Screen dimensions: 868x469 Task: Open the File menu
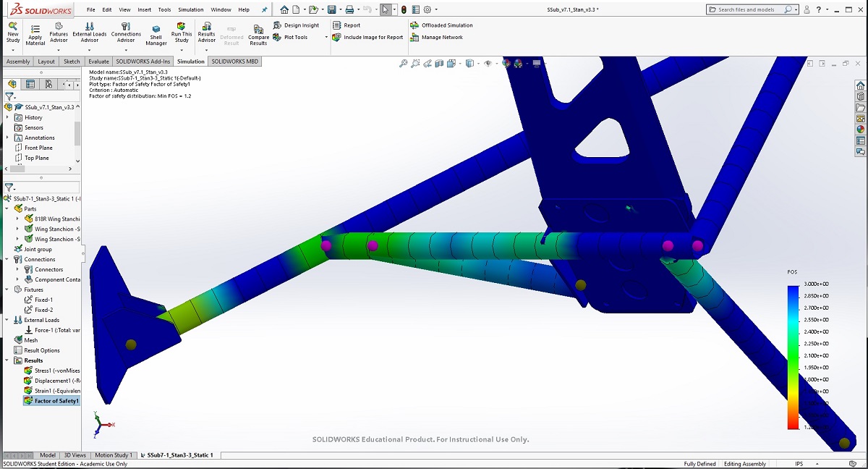90,10
